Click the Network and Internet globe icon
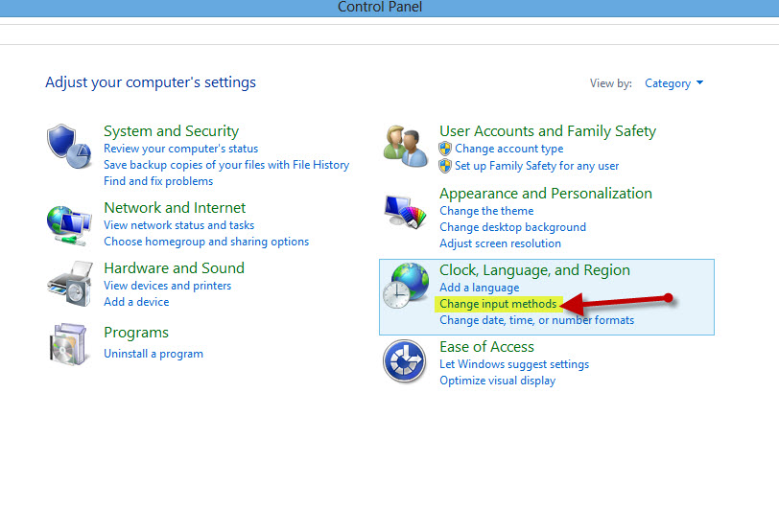 click(x=69, y=226)
